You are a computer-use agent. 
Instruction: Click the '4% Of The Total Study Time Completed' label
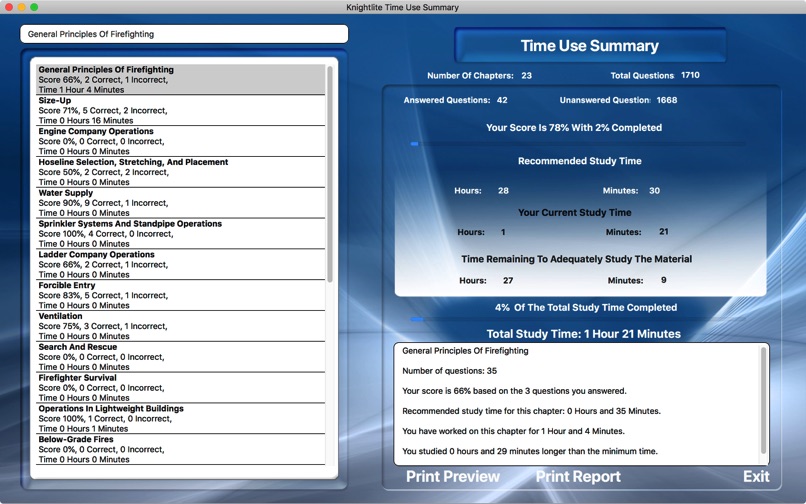pos(585,308)
